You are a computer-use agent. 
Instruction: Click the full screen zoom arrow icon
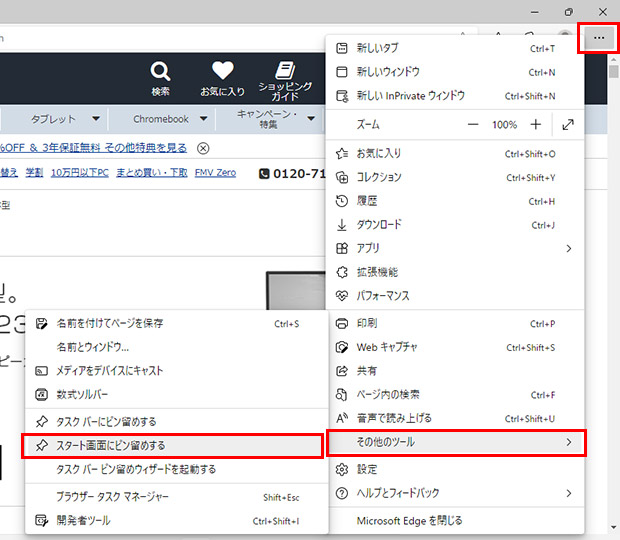click(568, 125)
